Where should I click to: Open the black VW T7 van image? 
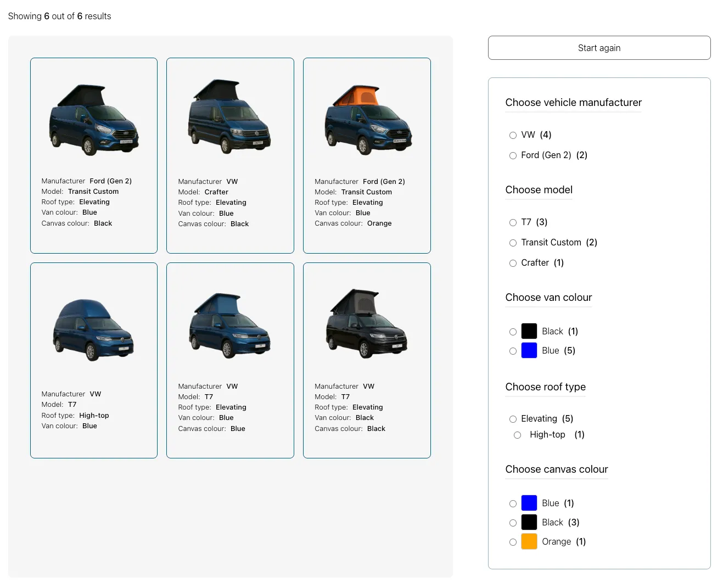[x=367, y=324]
